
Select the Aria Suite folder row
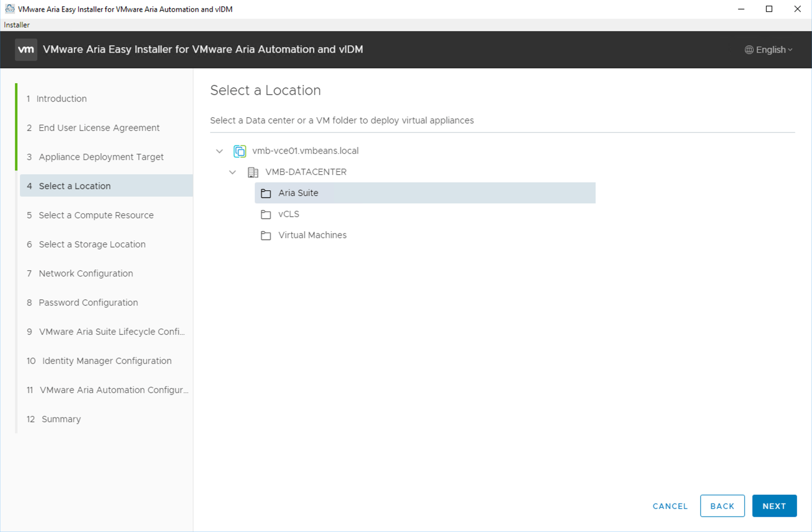point(425,193)
